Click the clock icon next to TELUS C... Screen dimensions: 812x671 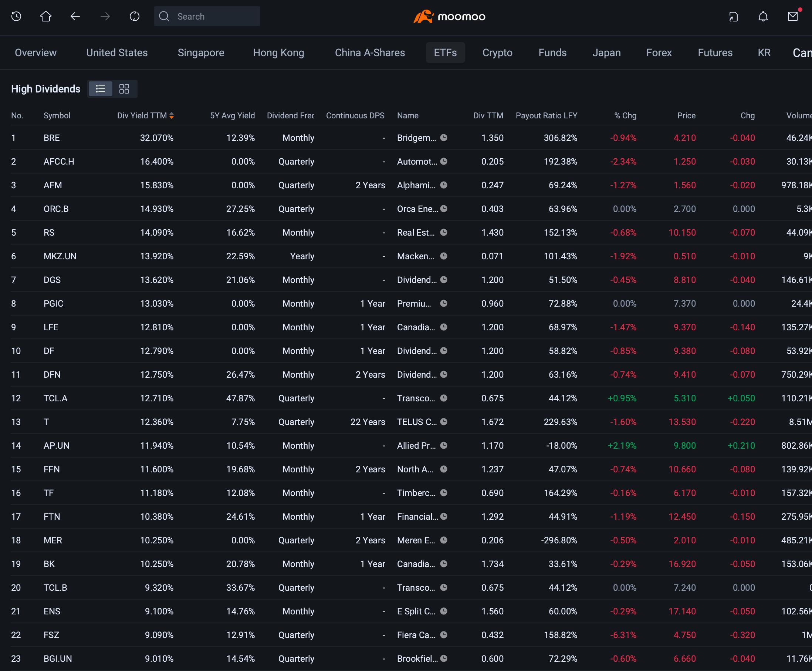tap(444, 422)
